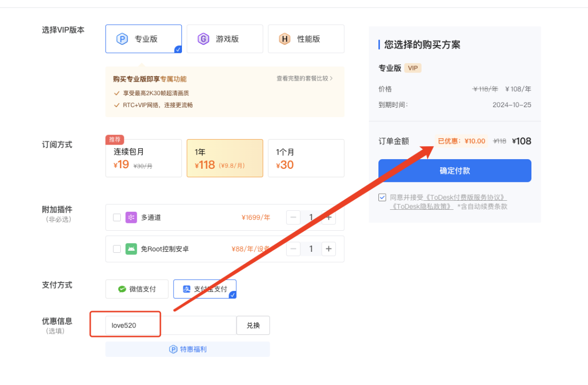Viewport: 588px width, 385px height.
Task: Decrease 多通道 quantity with minus control
Action: tap(293, 217)
